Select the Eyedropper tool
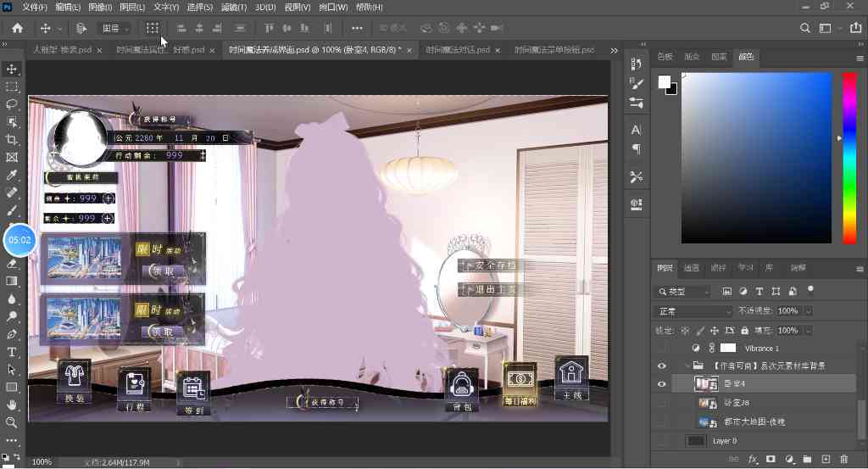868x469 pixels. [x=11, y=176]
